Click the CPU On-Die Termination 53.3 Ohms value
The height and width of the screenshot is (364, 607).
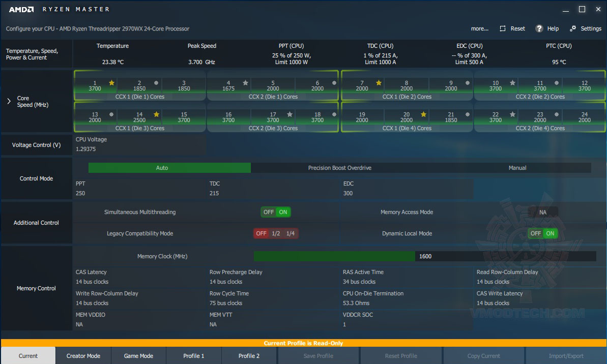356,303
